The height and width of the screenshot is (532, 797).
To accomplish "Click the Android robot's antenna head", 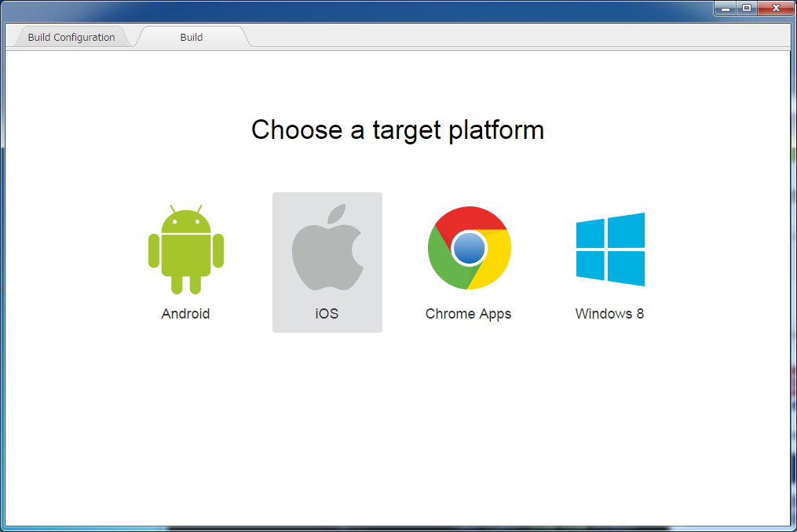I will (186, 220).
